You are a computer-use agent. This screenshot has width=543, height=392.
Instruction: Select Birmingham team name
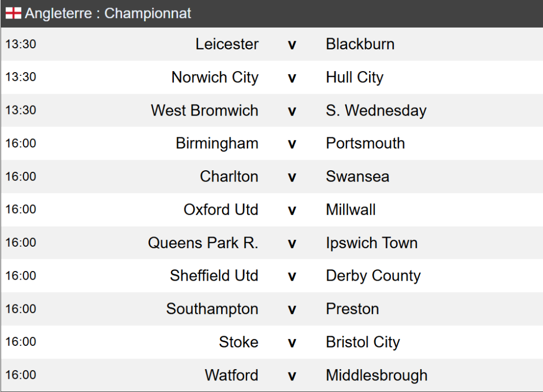point(217,143)
